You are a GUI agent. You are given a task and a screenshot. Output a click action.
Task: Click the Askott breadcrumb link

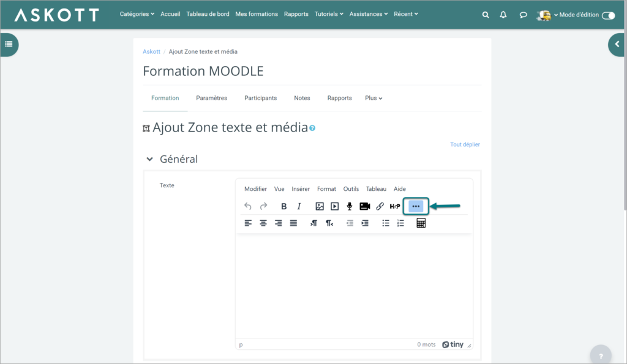point(152,51)
